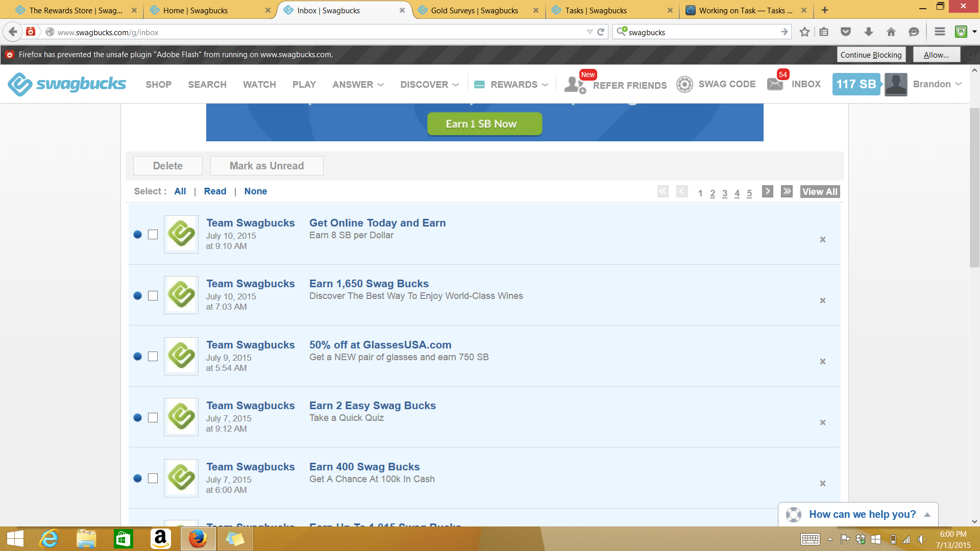Select Read messages link
This screenshot has width=980, height=551.
click(215, 191)
